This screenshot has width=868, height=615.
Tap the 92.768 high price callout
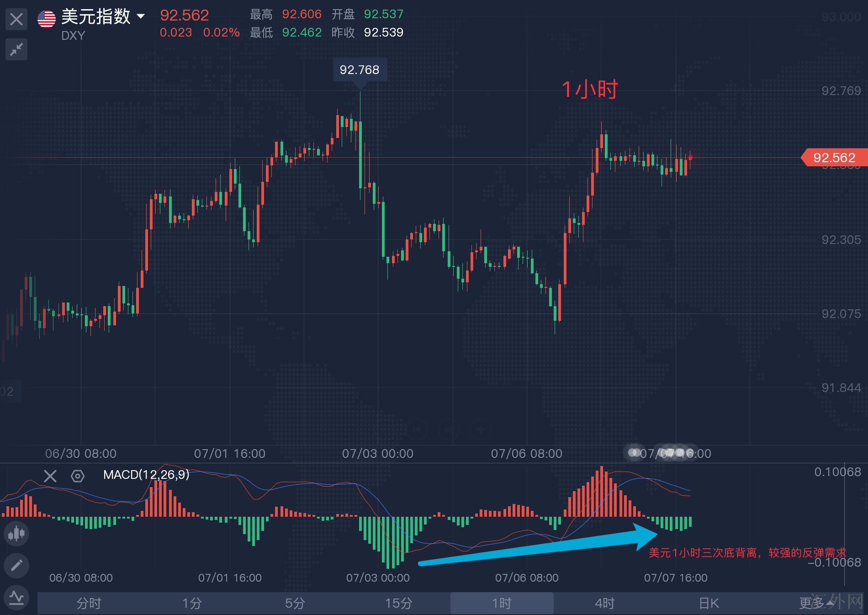tap(360, 70)
